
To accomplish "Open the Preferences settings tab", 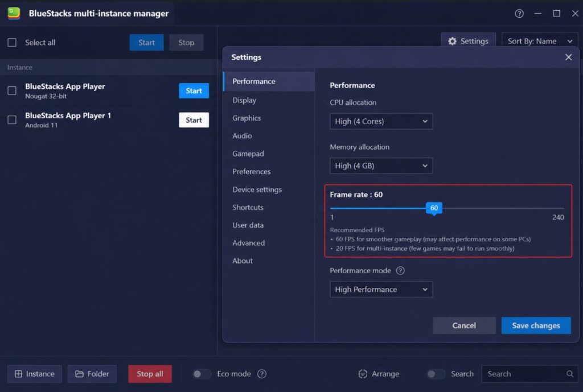I will 269,171.
